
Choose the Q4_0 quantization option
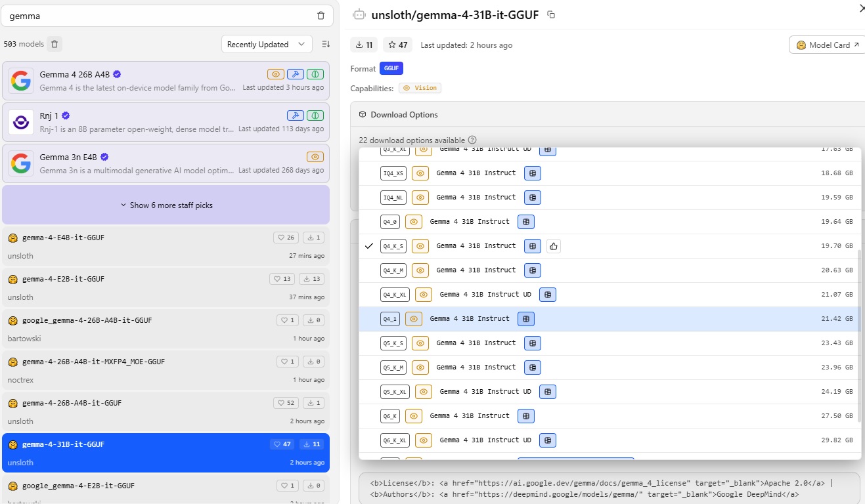pyautogui.click(x=610, y=222)
